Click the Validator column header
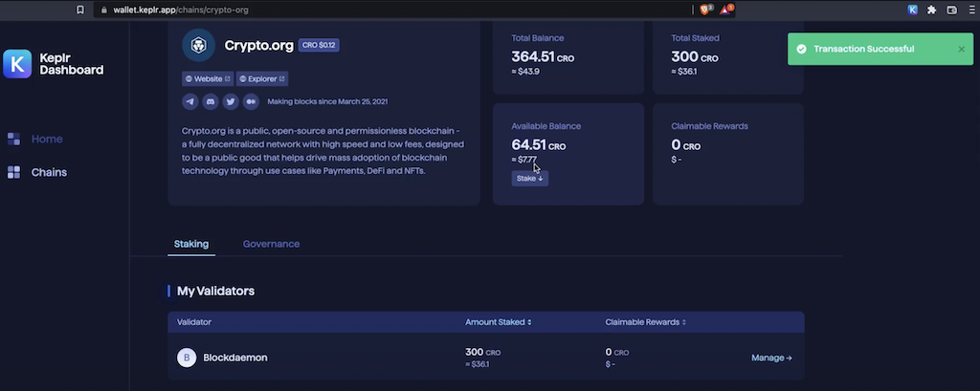The image size is (980, 391). pos(194,322)
